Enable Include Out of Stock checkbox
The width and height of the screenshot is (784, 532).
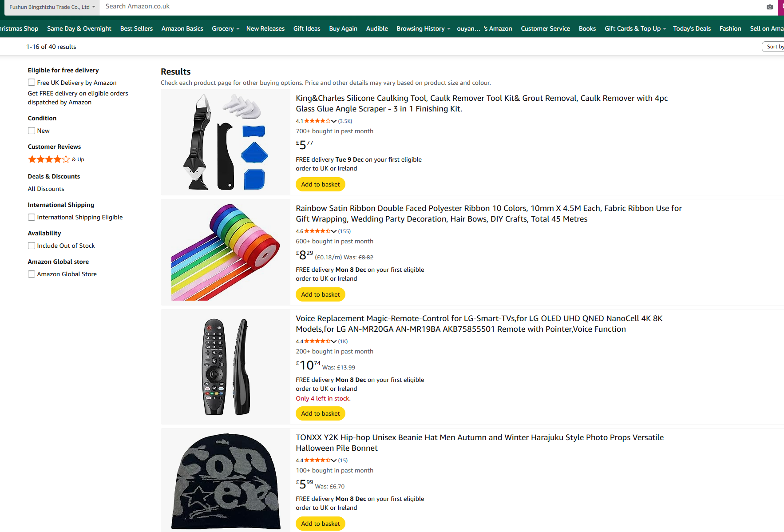pyautogui.click(x=32, y=246)
